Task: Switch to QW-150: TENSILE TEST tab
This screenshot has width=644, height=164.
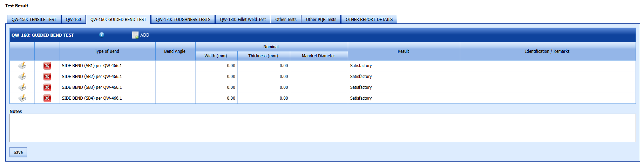Action: [34, 20]
